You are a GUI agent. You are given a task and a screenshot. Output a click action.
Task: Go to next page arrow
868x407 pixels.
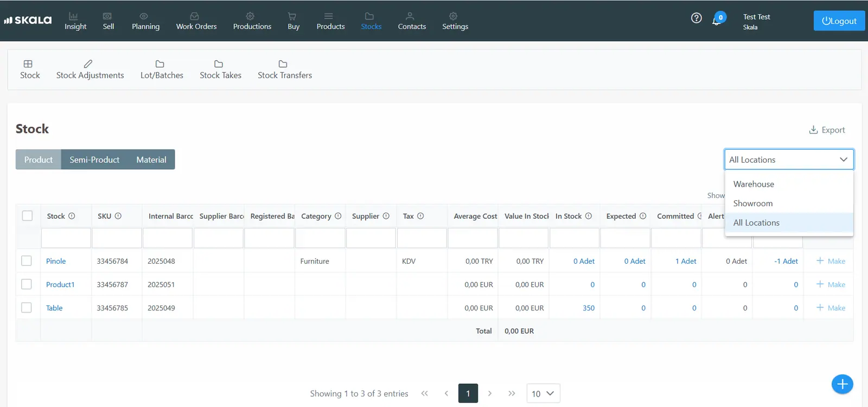pos(490,393)
